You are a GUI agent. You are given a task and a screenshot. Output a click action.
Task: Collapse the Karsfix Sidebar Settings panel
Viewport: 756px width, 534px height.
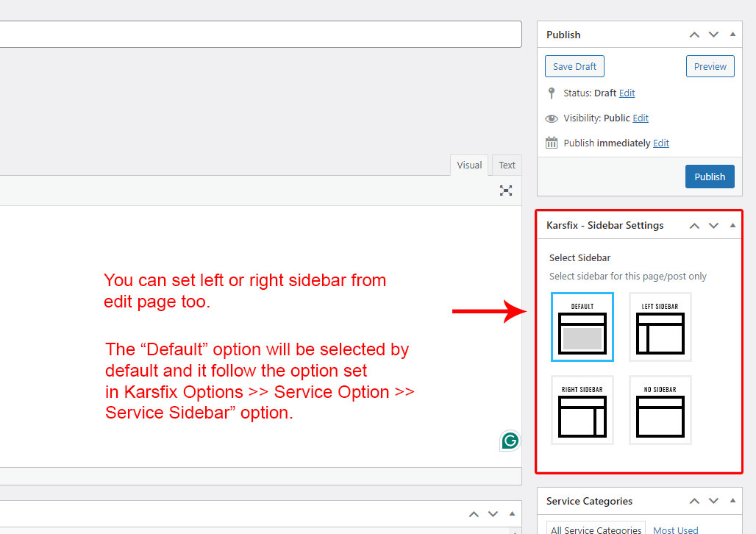pyautogui.click(x=732, y=226)
